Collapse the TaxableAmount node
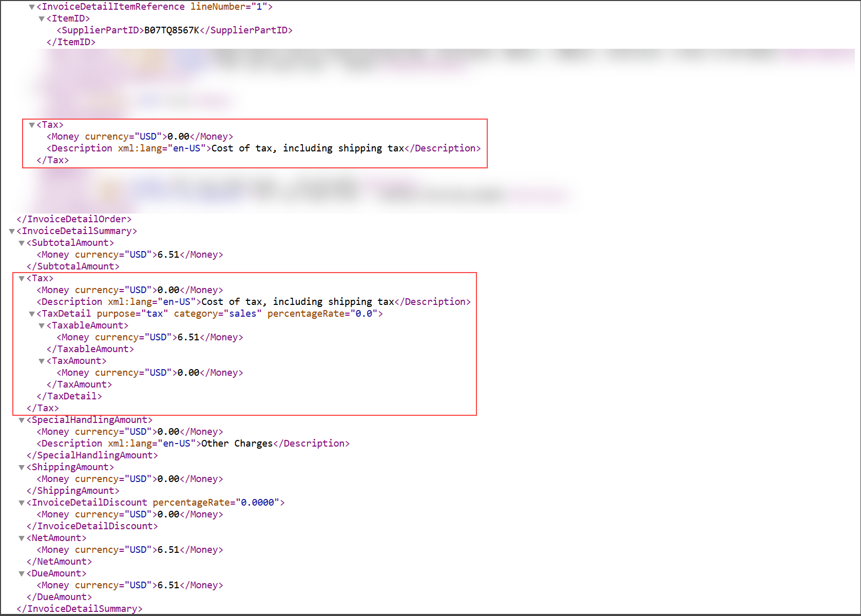Image resolution: width=861 pixels, height=616 pixels. pyautogui.click(x=42, y=326)
